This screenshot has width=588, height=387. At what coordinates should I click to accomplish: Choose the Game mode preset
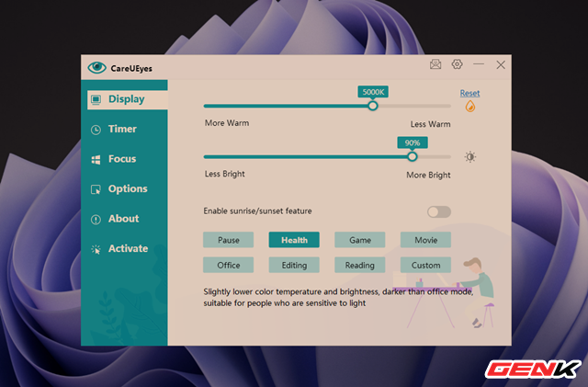pyautogui.click(x=359, y=240)
